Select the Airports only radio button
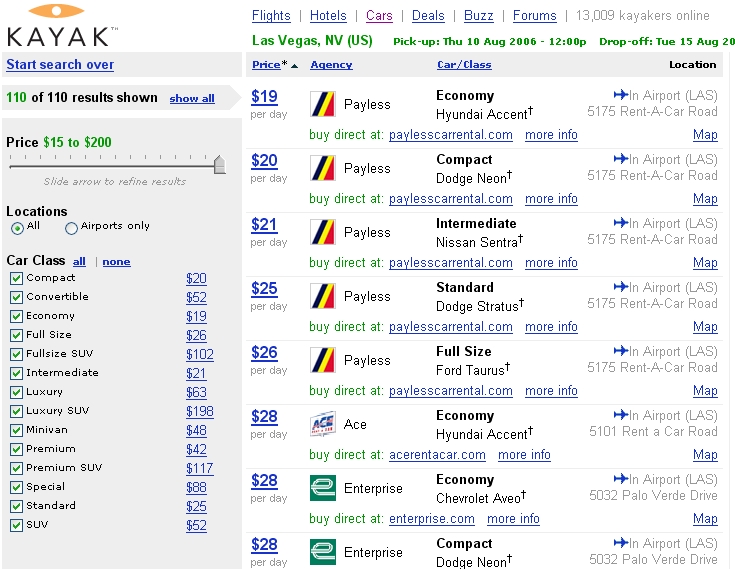The image size is (735, 569). click(x=71, y=228)
